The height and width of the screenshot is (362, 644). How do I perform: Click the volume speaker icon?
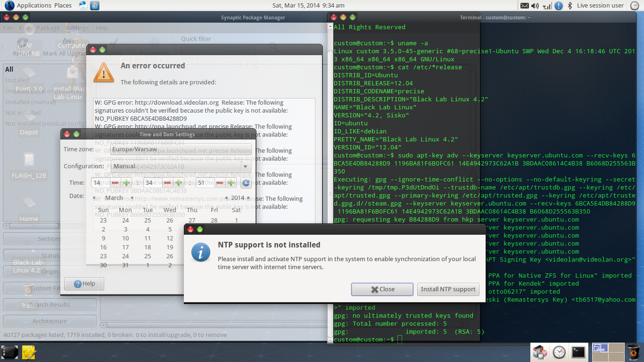point(535,6)
